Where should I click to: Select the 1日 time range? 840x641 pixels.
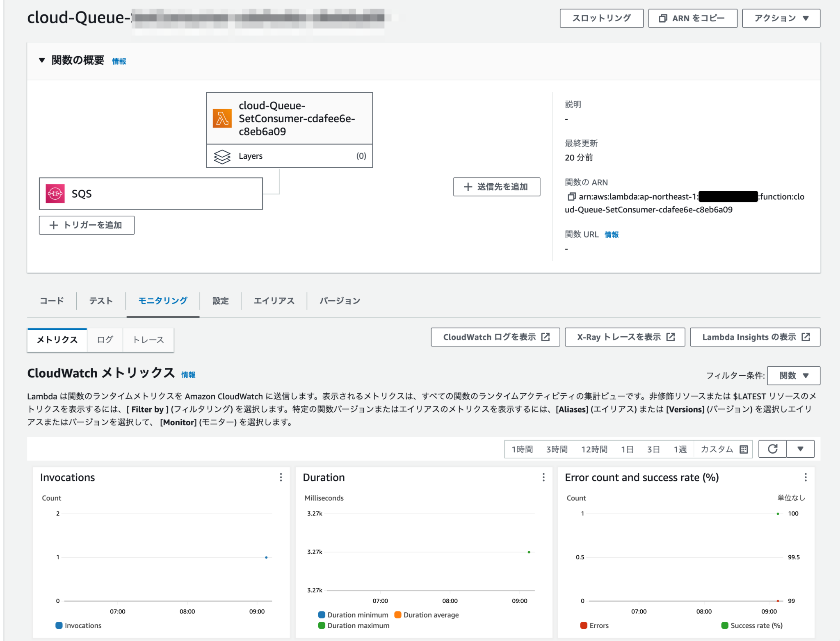627,449
